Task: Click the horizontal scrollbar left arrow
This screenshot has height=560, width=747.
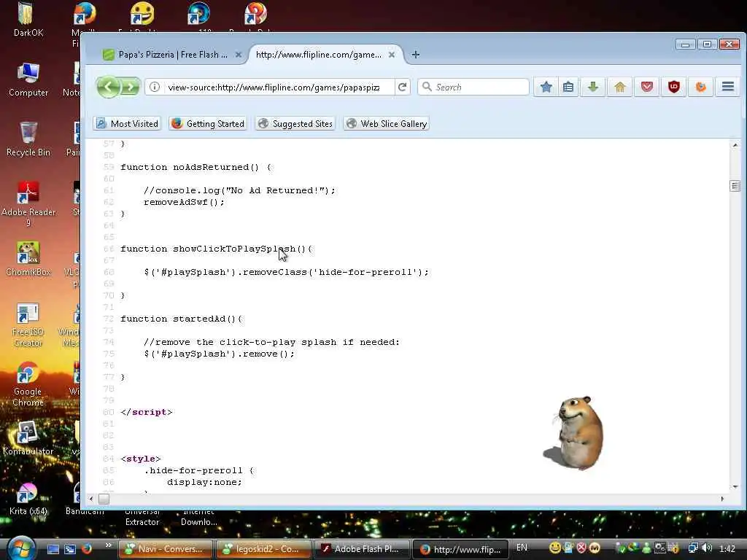Action: tap(91, 499)
